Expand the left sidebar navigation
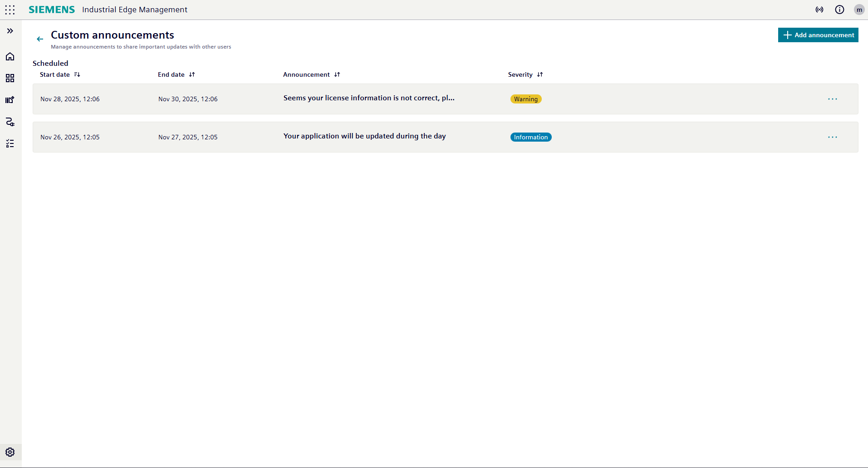This screenshot has width=868, height=468. (10, 31)
